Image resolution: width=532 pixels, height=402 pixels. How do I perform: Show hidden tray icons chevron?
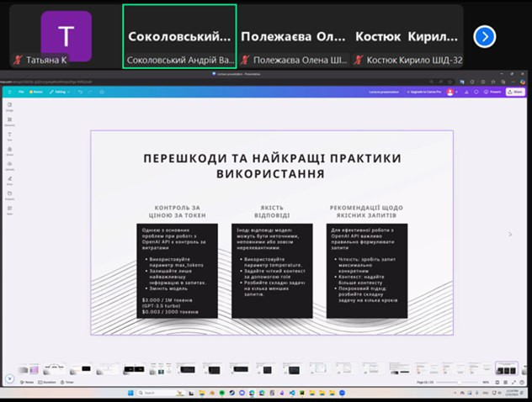tap(455, 393)
